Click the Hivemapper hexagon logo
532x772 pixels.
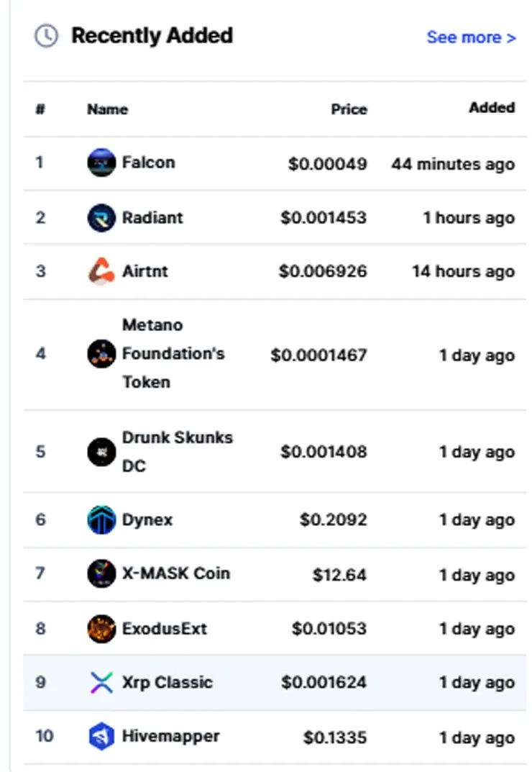point(101,736)
